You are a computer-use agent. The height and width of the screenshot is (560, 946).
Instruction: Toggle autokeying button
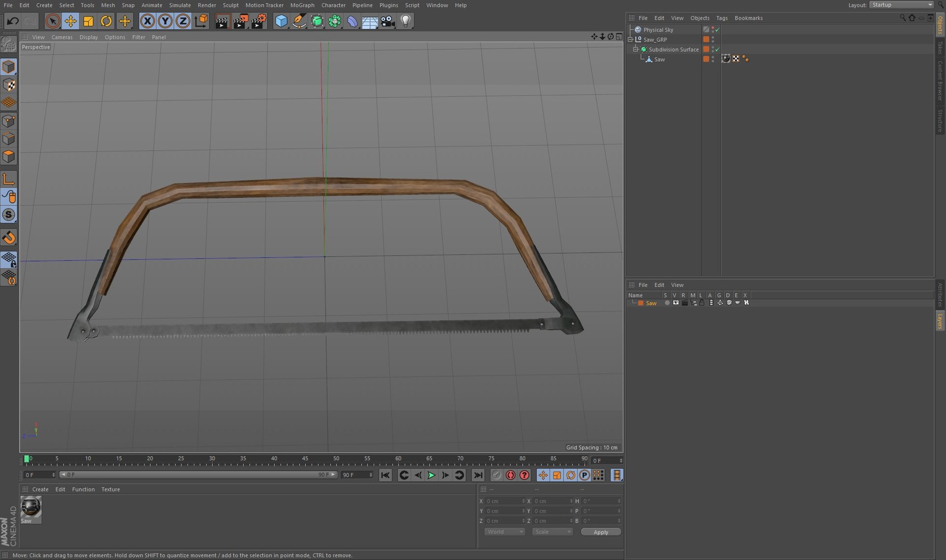[x=510, y=475]
